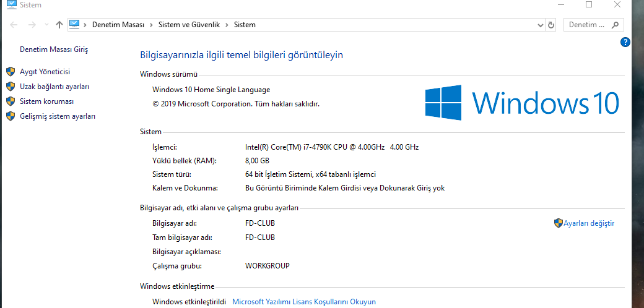Click the blue help question mark icon

[x=625, y=42]
